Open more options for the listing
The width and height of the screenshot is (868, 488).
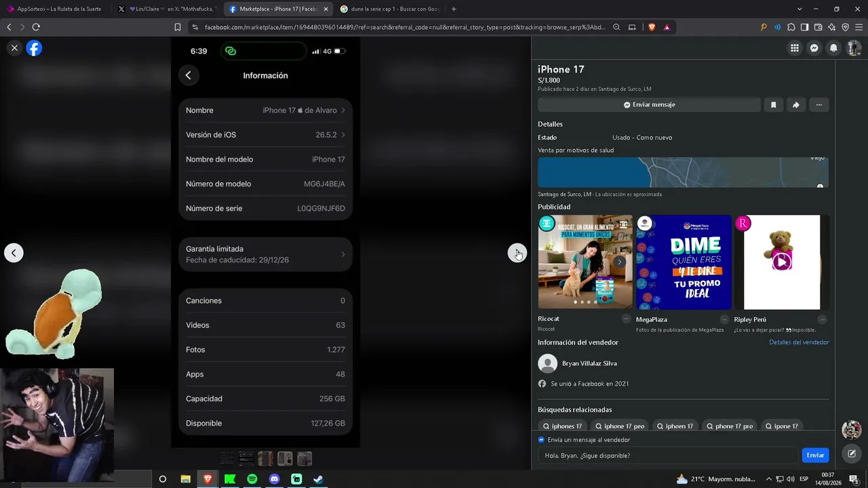coord(819,105)
